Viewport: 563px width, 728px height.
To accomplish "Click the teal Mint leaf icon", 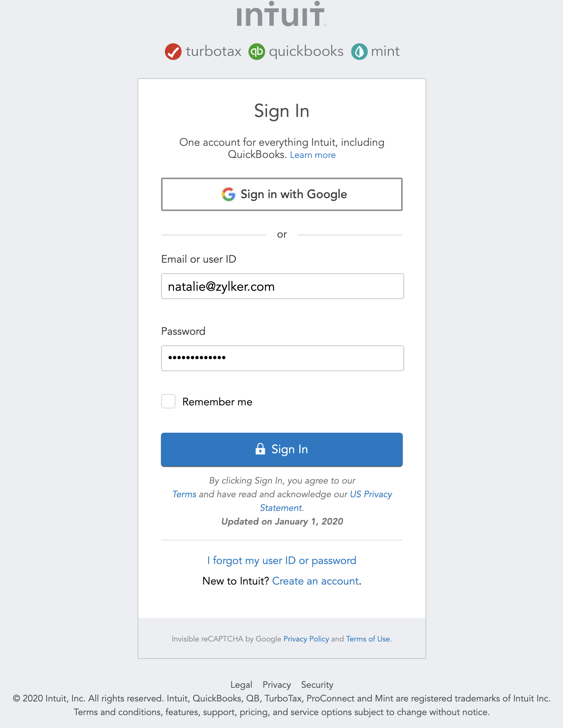I will pos(359,52).
